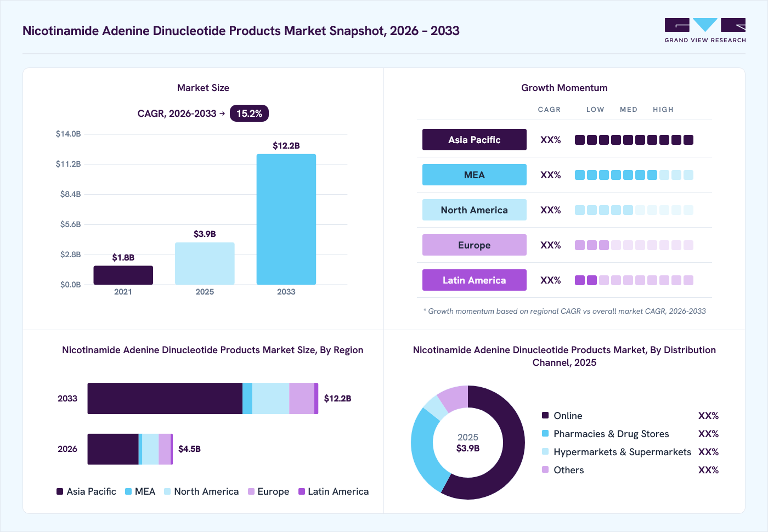Image resolution: width=768 pixels, height=532 pixels.
Task: Click the growth momentum footnote text
Action: tap(564, 311)
